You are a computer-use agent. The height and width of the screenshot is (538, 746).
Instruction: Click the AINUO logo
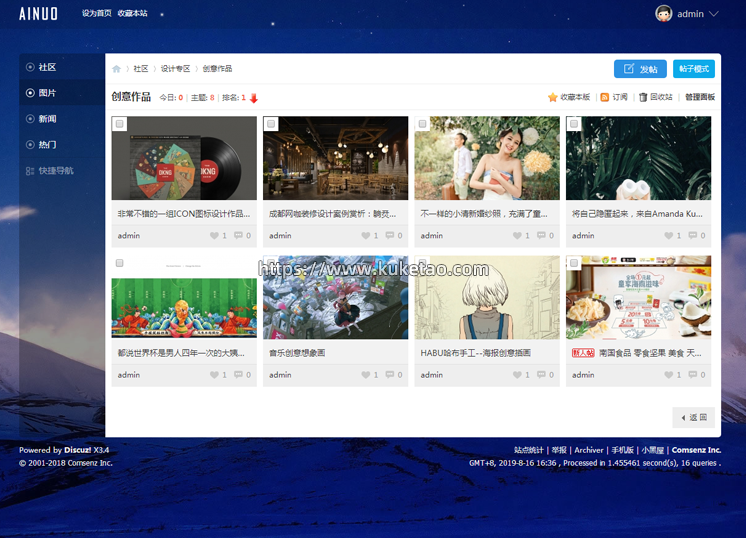click(x=39, y=14)
